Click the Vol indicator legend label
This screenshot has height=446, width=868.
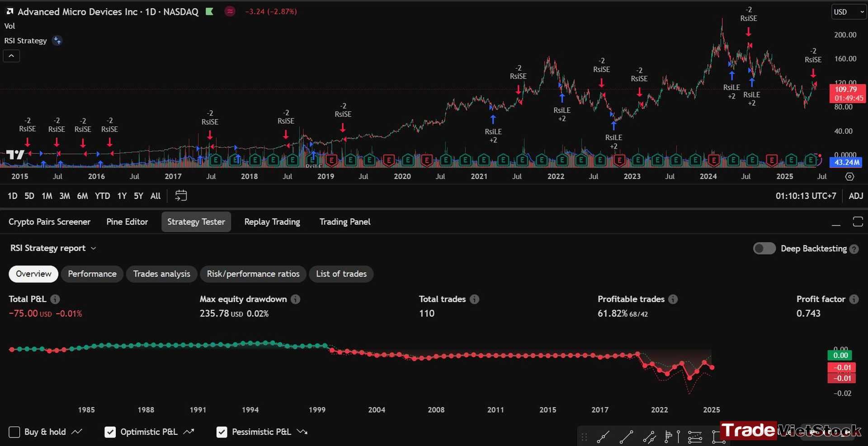pyautogui.click(x=9, y=26)
